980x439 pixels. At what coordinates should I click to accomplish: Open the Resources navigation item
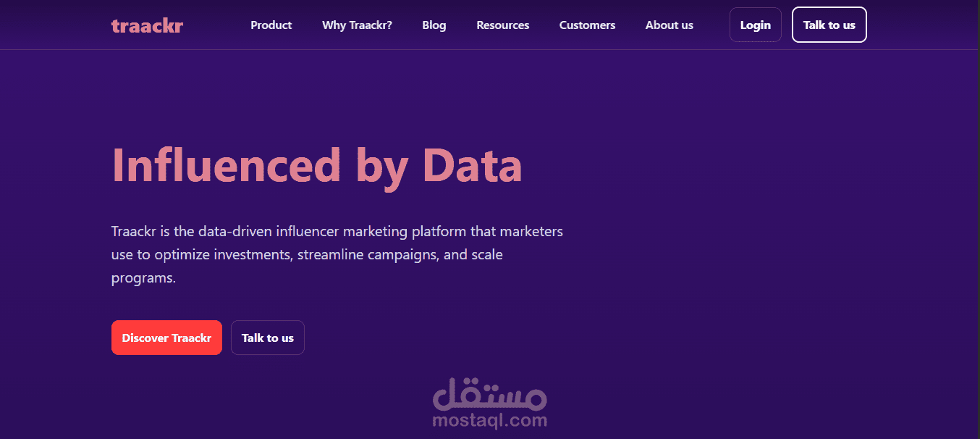(x=502, y=25)
